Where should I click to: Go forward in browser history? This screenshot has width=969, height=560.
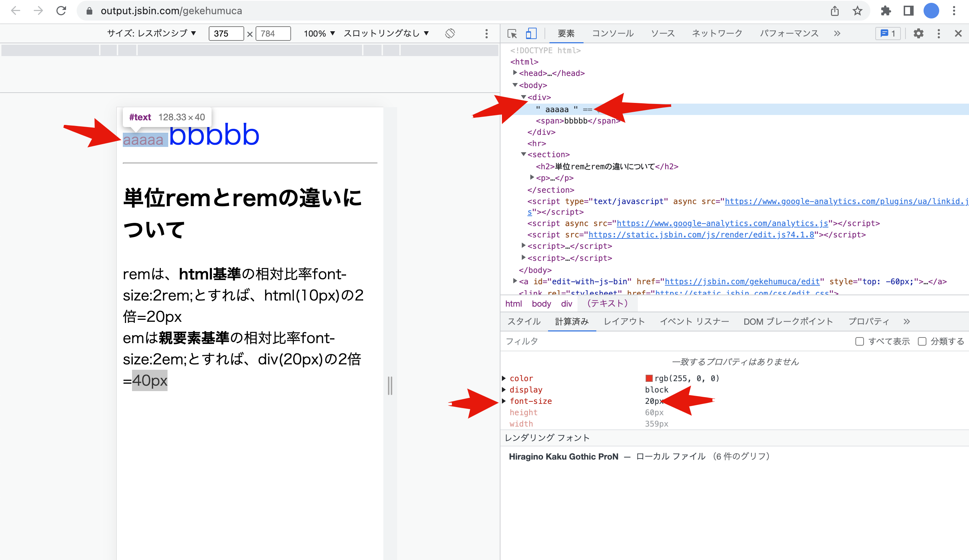[x=38, y=11]
